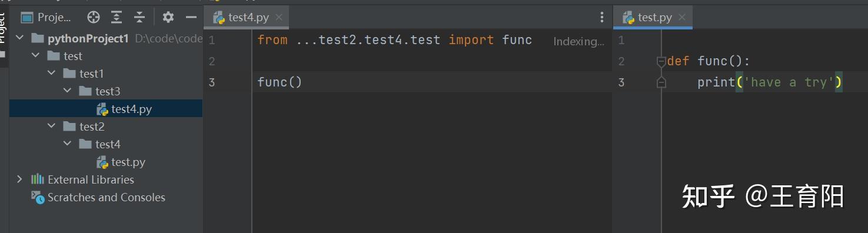Close the test.py editor tab
868x233 pixels.
(x=682, y=17)
